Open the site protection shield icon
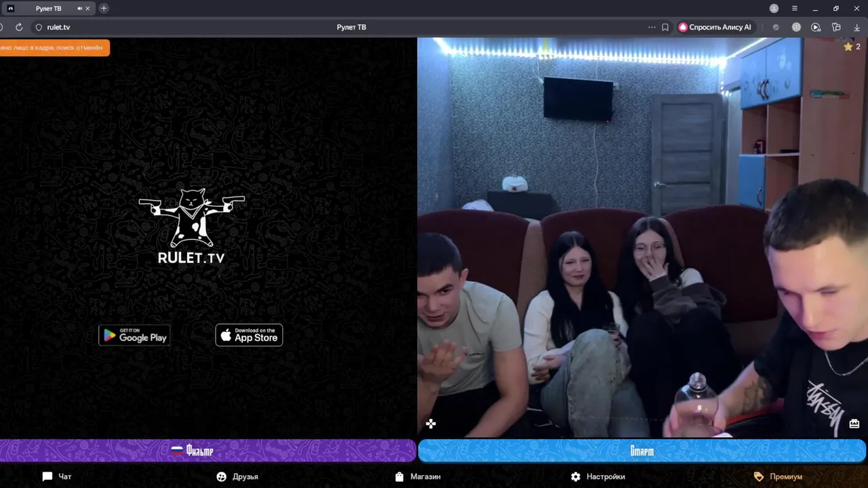 tap(39, 27)
